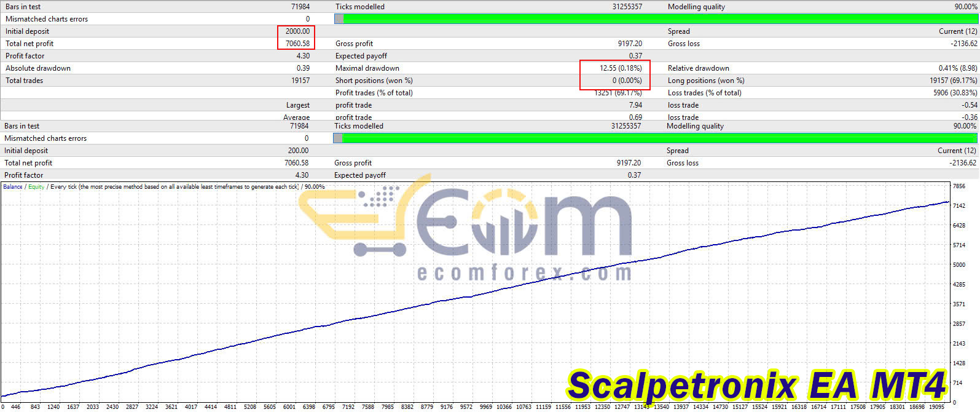Select the long positions value "19157 (69.17%)"
This screenshot has width=980, height=412.
tap(954, 81)
